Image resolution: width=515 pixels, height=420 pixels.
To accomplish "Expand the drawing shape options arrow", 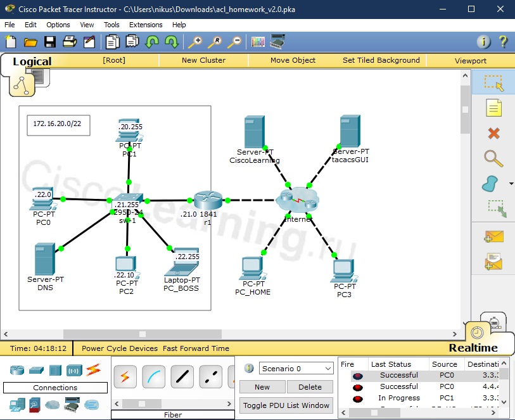I will point(511,184).
